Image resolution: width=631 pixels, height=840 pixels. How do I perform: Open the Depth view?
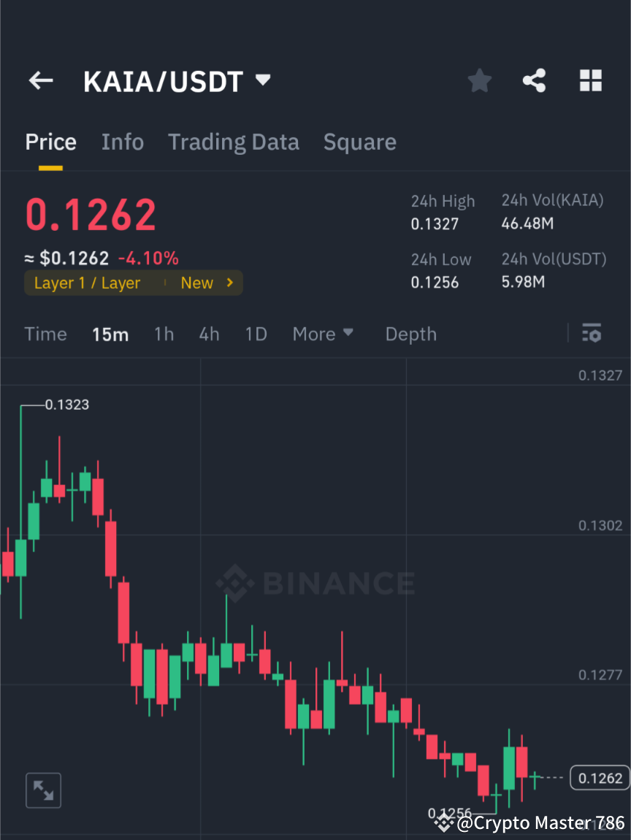click(410, 333)
